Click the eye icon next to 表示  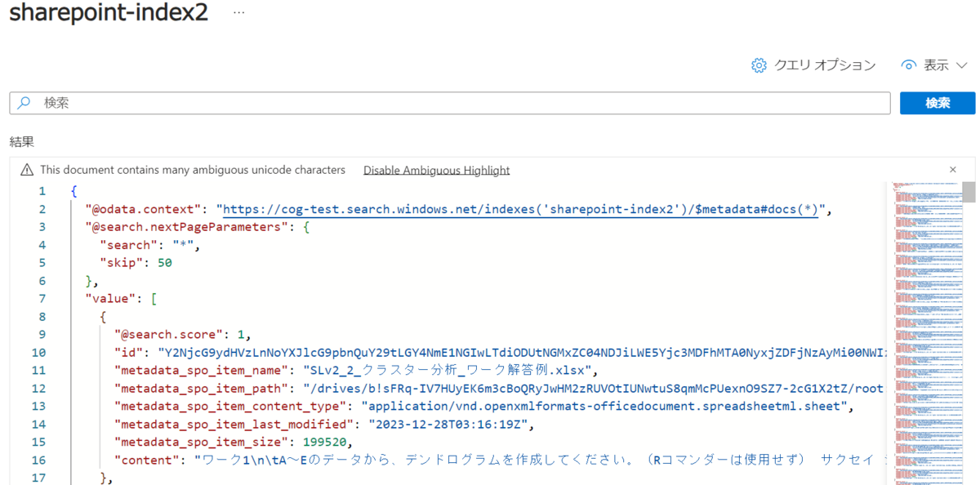909,65
